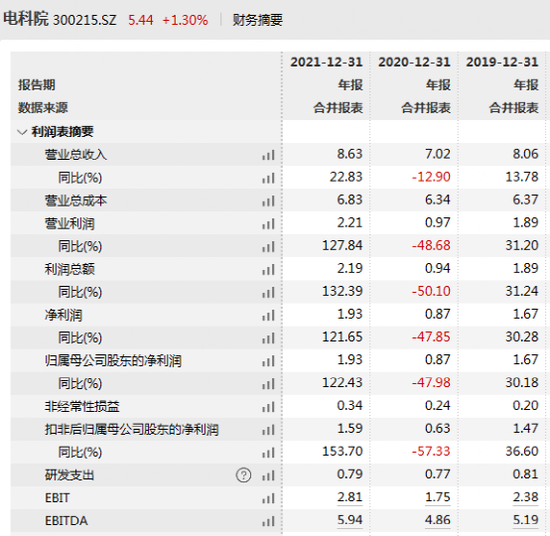
Task: Show chart for 净利润 row
Action: [x=268, y=315]
